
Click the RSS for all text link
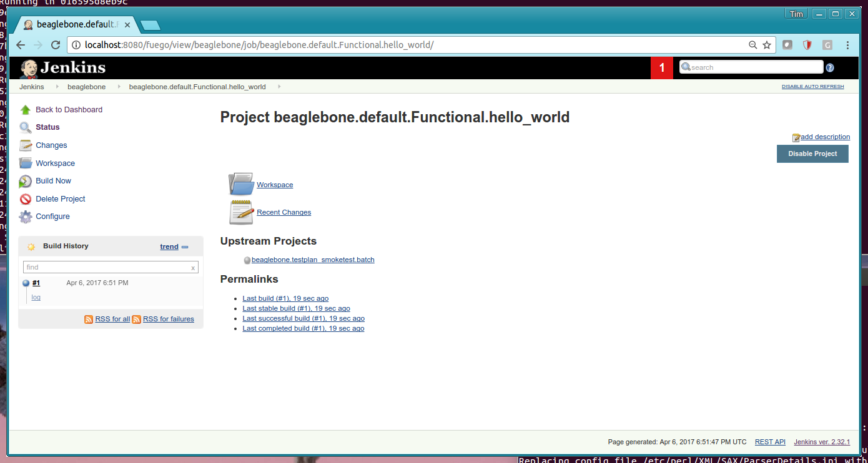(112, 319)
